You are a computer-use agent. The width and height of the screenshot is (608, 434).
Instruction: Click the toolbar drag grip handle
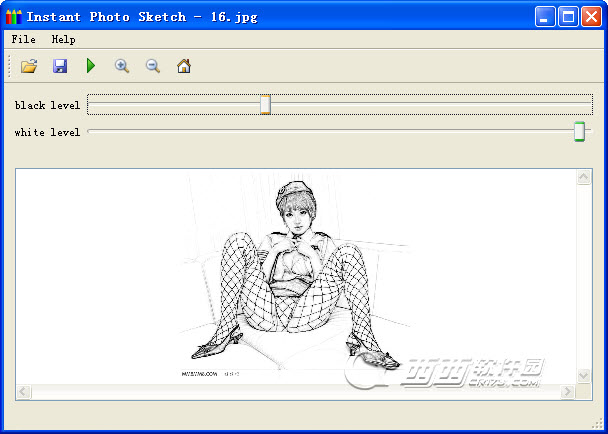pyautogui.click(x=9, y=66)
